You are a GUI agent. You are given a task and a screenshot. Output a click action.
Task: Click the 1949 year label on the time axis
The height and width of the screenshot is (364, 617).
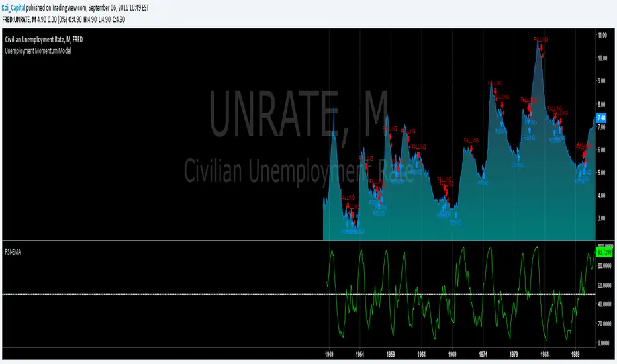330,354
